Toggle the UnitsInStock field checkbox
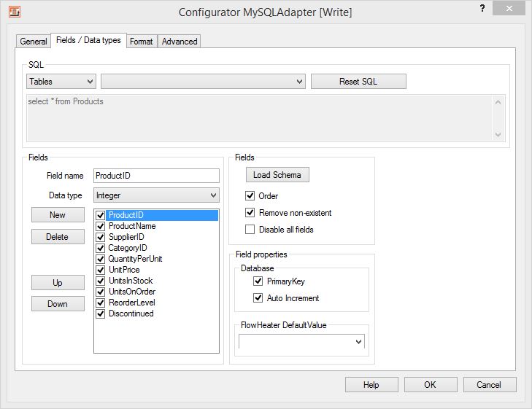 coord(101,281)
